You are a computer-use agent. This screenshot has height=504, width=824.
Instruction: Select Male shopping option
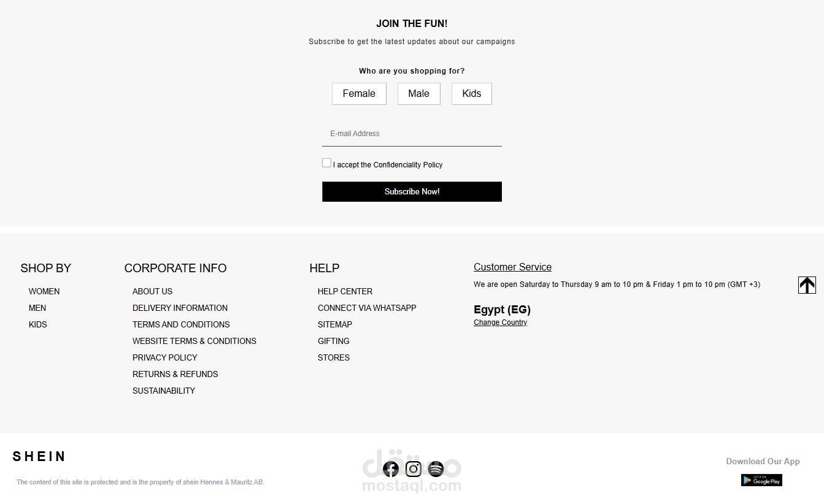(x=418, y=94)
